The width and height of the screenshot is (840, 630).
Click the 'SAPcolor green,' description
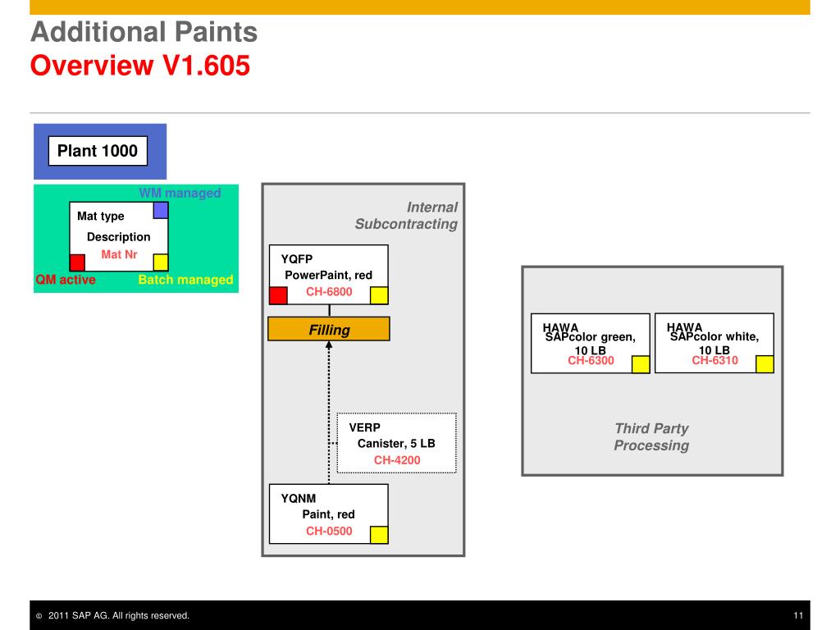pos(591,337)
